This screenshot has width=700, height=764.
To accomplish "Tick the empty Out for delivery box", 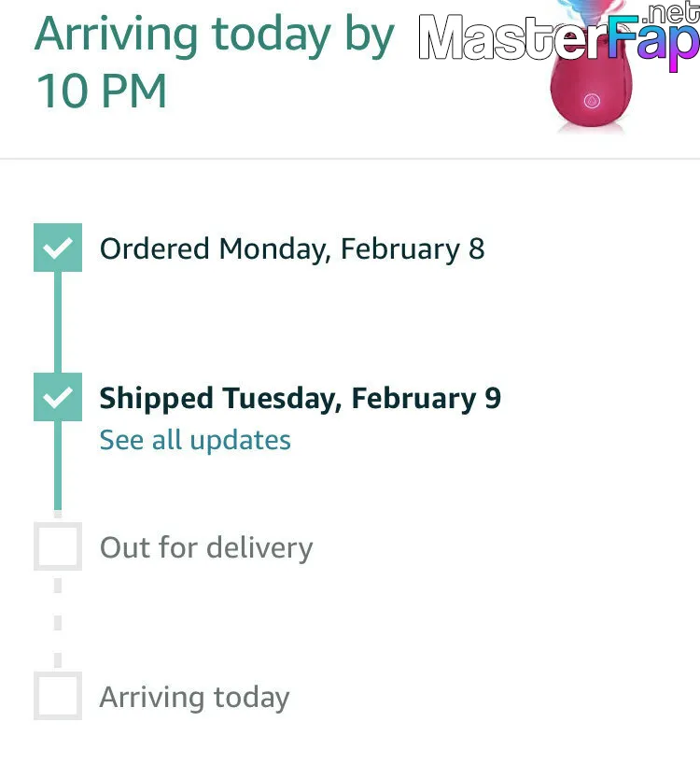I will point(58,546).
